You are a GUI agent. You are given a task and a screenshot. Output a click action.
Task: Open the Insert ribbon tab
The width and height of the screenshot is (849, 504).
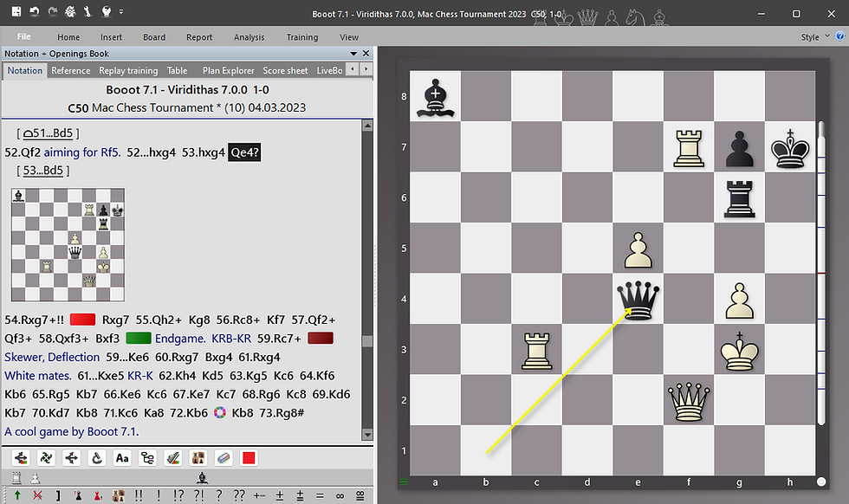111,37
